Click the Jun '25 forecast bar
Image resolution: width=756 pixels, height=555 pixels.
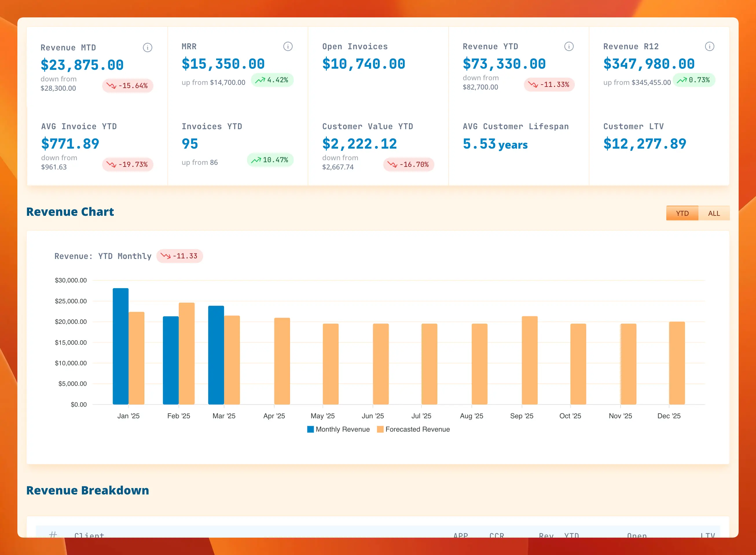(x=381, y=364)
